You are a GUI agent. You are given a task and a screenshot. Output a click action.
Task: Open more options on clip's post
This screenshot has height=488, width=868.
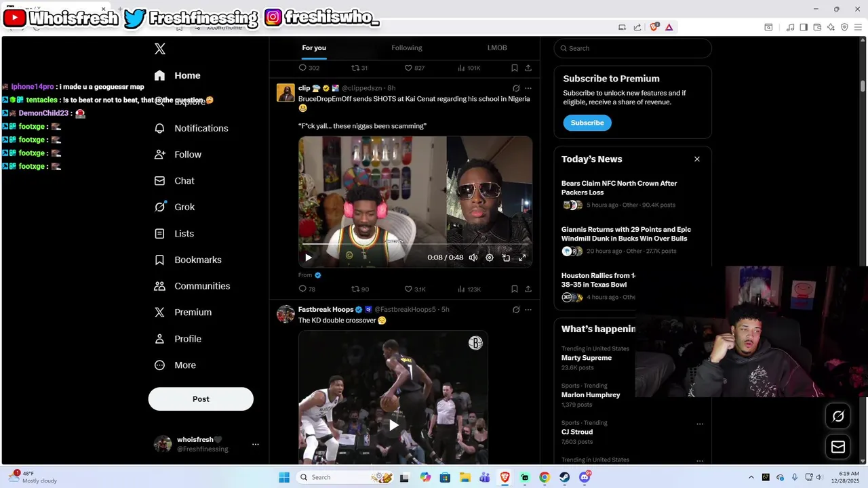(528, 88)
